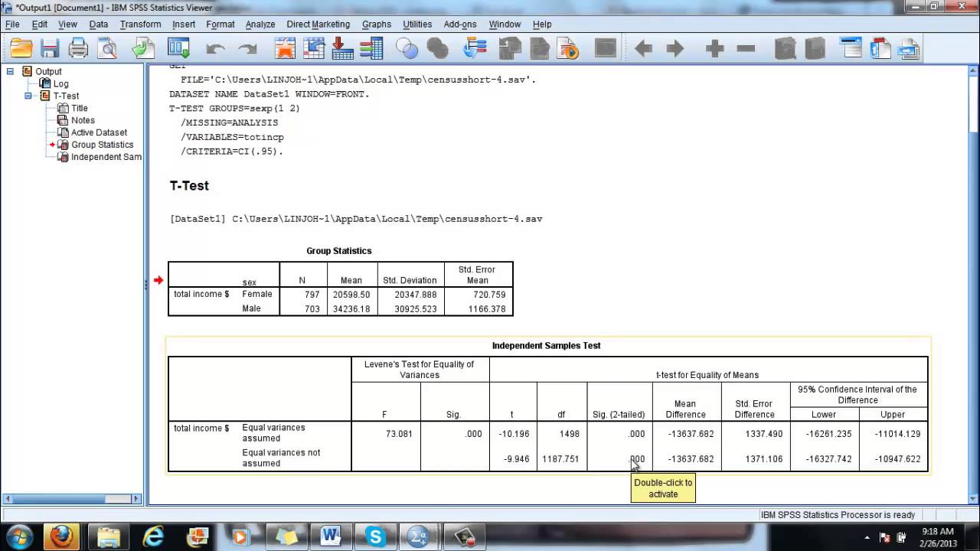This screenshot has height=551, width=980.
Task: Click the Male mean value 34236.18
Action: click(351, 309)
